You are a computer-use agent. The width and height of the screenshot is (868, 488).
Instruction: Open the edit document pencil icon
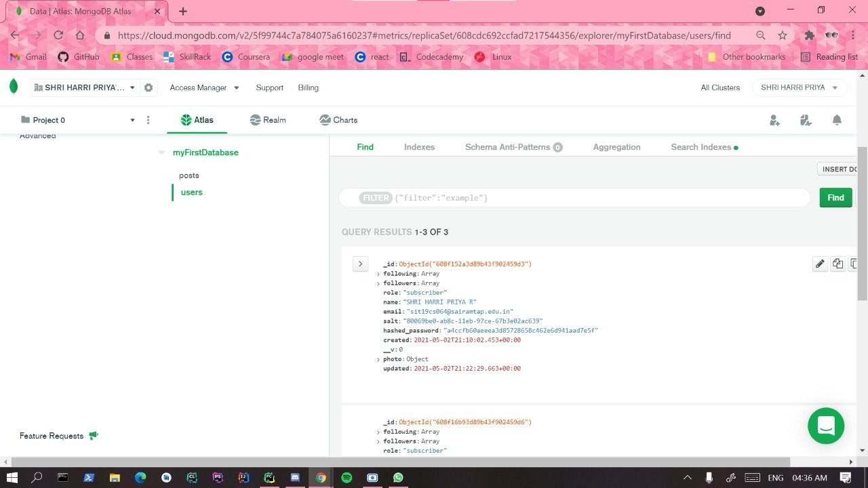pyautogui.click(x=820, y=264)
